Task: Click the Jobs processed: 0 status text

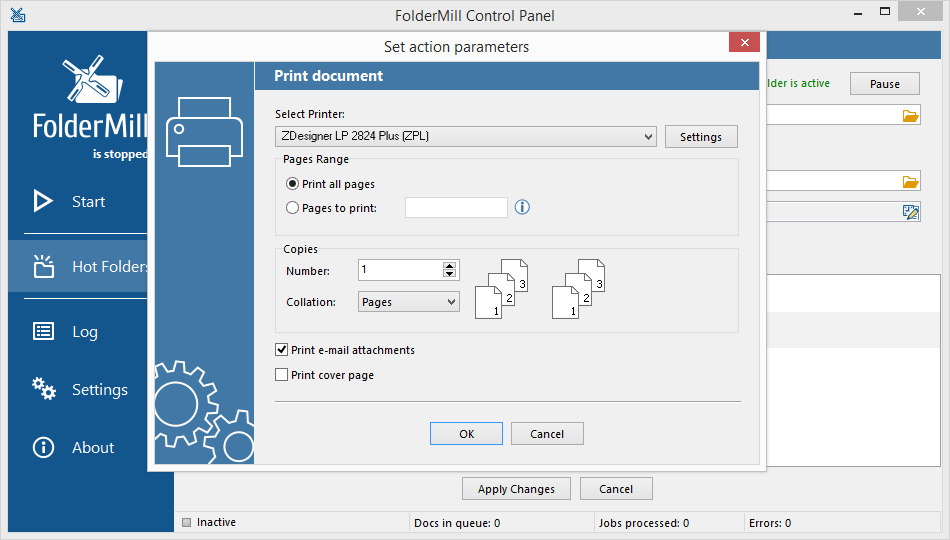Action: tap(643, 523)
